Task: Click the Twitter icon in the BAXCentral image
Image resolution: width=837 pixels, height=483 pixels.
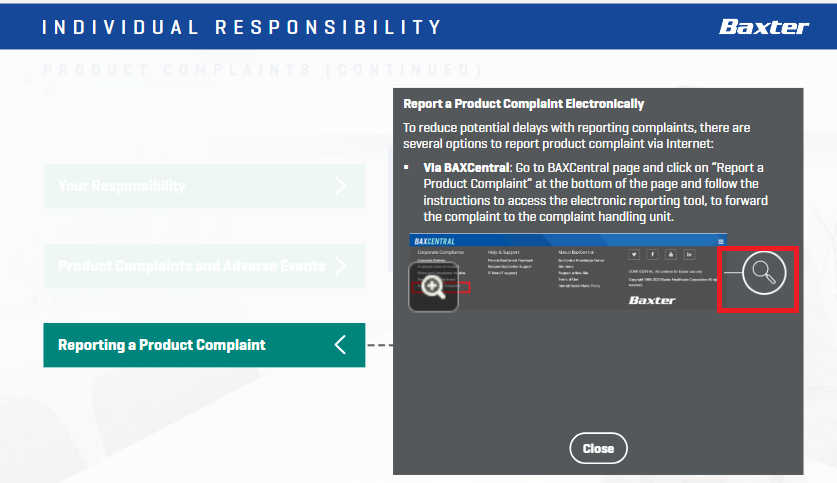Action: [x=634, y=255]
